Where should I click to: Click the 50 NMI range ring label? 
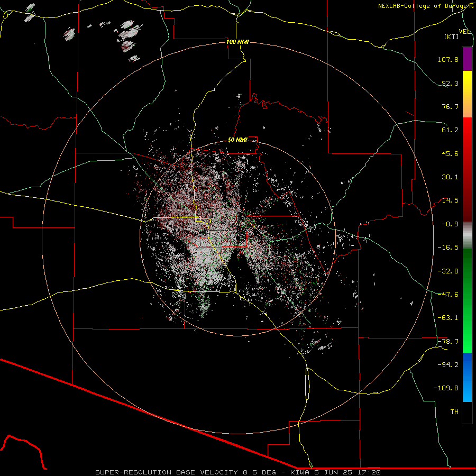[x=237, y=140]
